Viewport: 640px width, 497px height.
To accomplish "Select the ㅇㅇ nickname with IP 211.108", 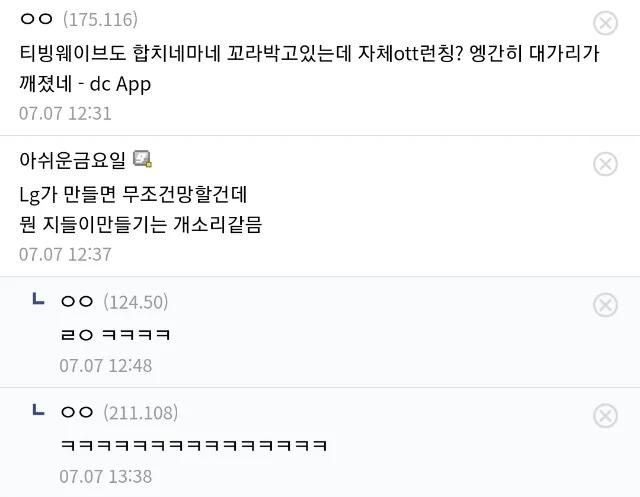I will (x=77, y=412).
